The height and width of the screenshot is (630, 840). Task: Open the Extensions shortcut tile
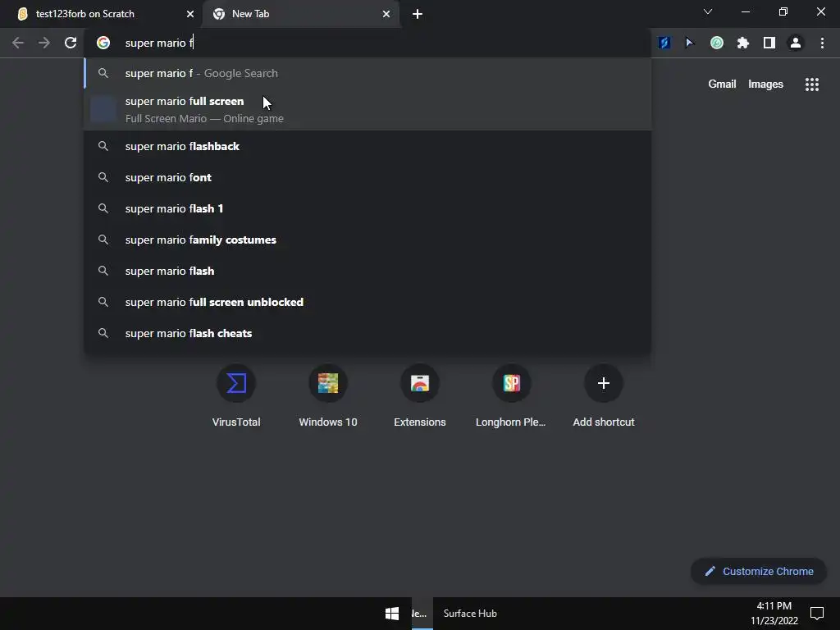click(x=420, y=396)
